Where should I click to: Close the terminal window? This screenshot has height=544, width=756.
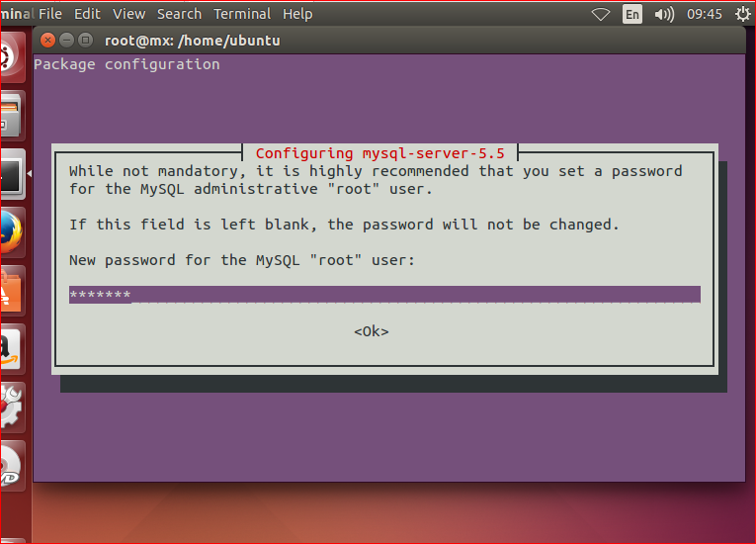[x=47, y=41]
